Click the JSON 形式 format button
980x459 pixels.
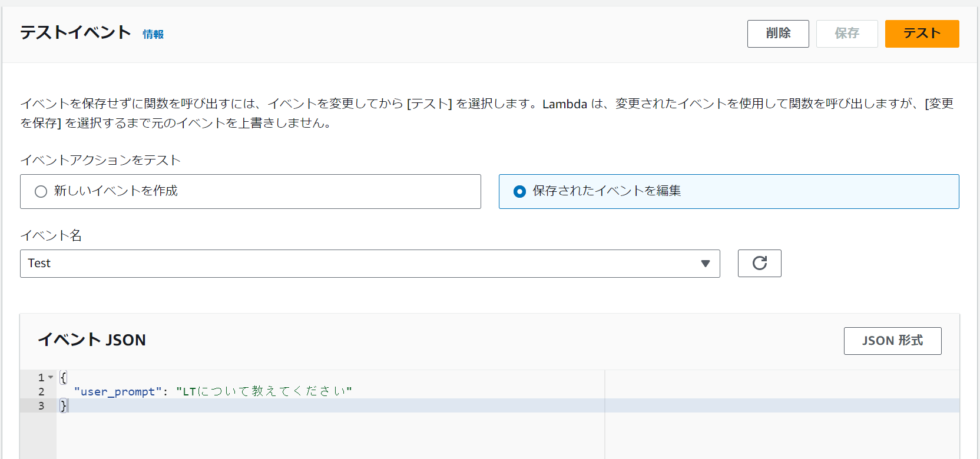(x=892, y=341)
